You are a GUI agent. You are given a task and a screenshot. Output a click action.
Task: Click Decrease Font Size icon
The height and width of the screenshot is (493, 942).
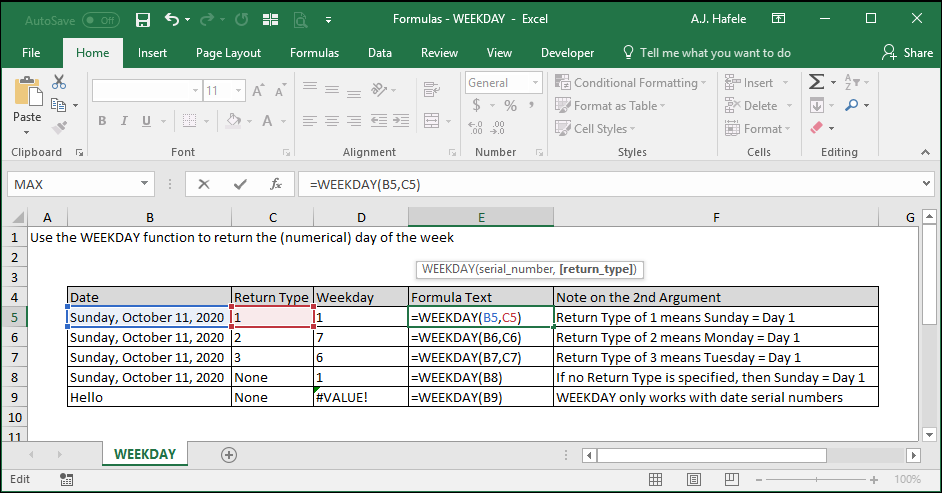(x=280, y=91)
